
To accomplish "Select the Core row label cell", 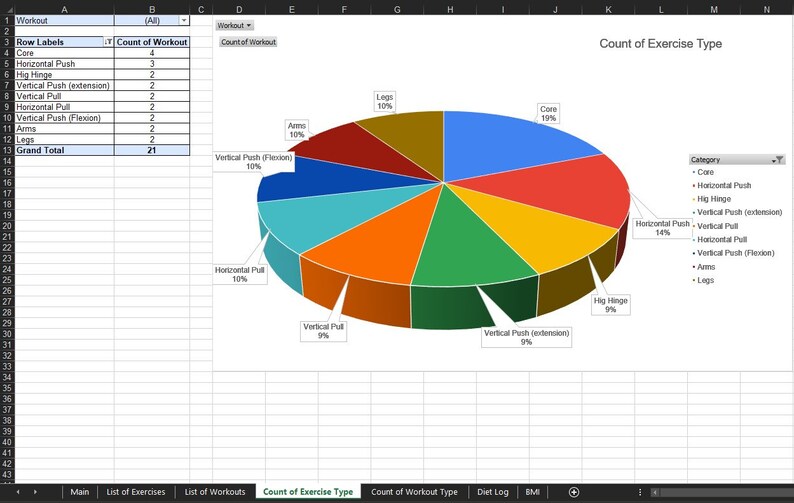I will coord(64,53).
